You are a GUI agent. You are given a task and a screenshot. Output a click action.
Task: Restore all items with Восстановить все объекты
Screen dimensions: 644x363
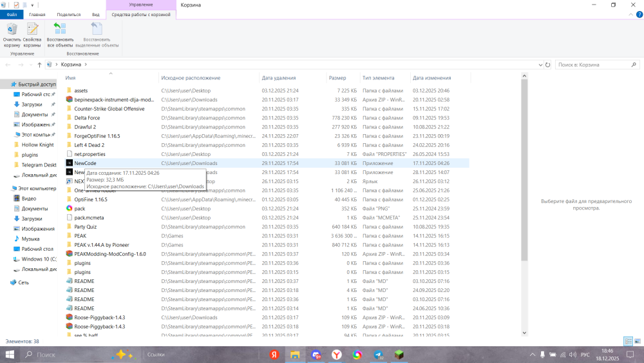click(60, 35)
